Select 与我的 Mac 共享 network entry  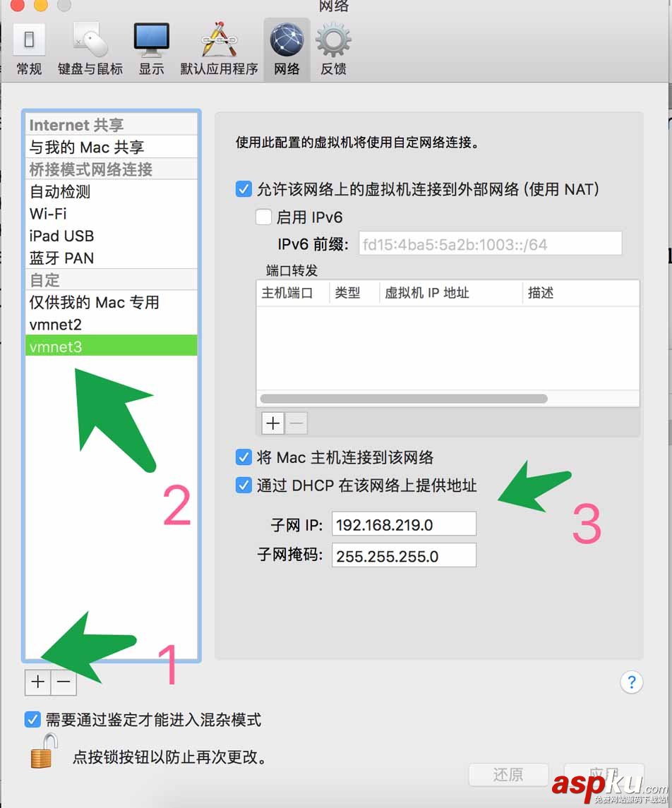pos(112,147)
